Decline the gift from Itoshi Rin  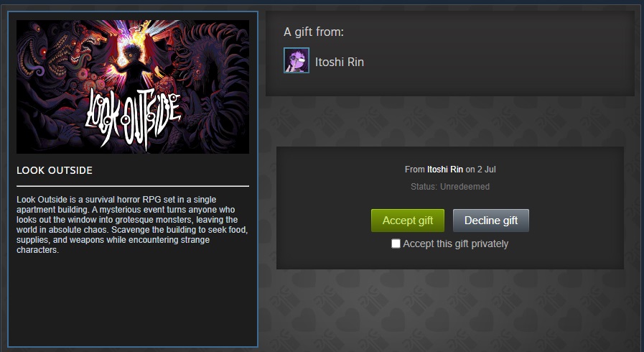[x=491, y=221]
